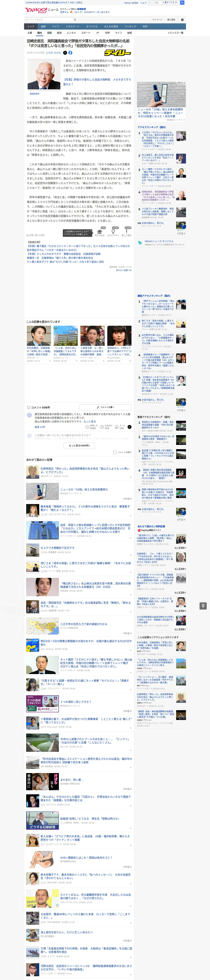
Task: Close the ad above the hair tonic image
Action: 184,83
